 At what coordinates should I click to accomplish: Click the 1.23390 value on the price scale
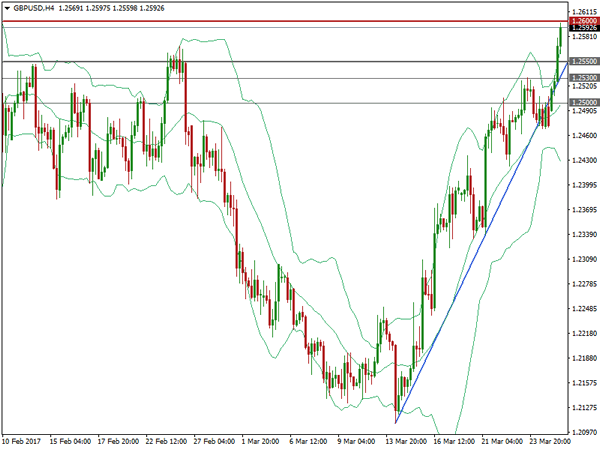pyautogui.click(x=585, y=235)
